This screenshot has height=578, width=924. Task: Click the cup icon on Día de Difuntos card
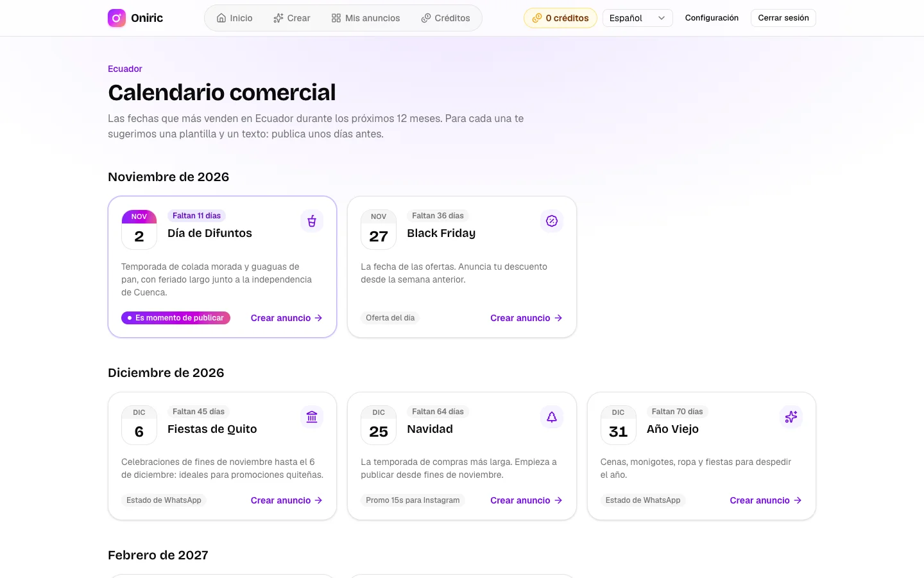[312, 221]
